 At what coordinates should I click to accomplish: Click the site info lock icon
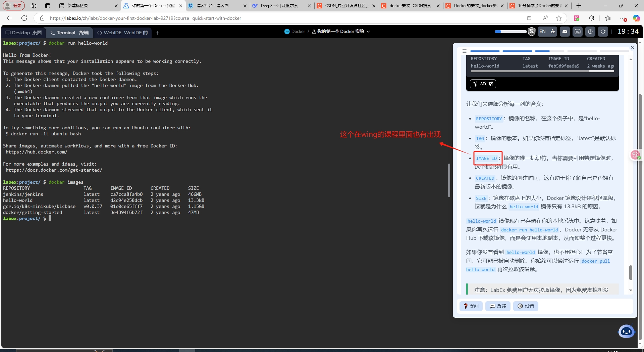pos(42,18)
